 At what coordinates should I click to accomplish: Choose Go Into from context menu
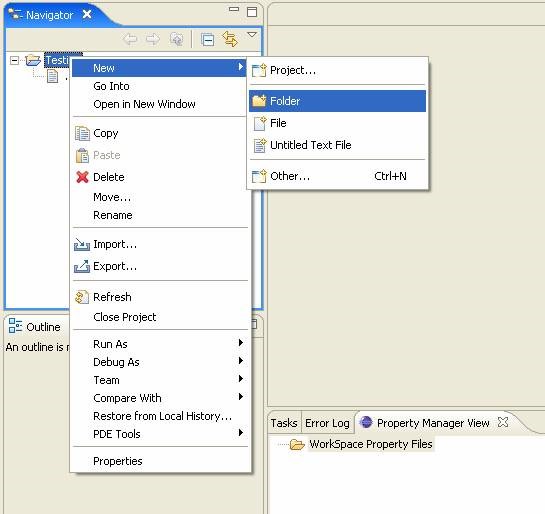[x=158, y=86]
